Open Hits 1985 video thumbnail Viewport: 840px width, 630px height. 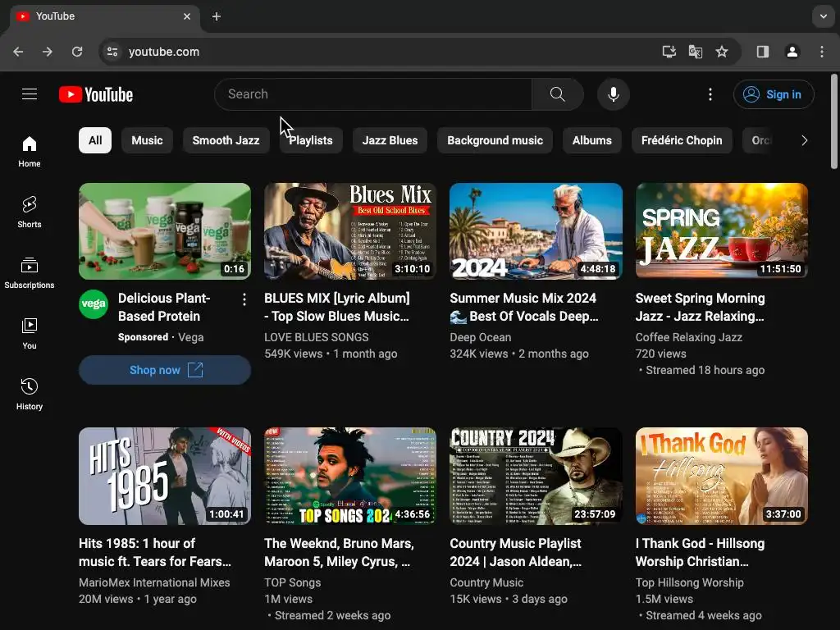(165, 477)
